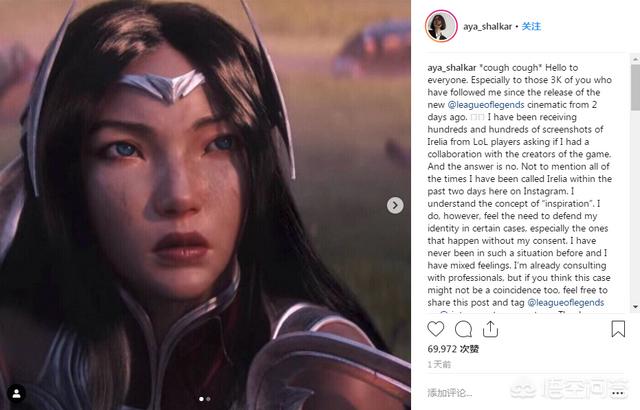Viewport: 640px width, 410px height.
Task: Show tagged people on the photo
Action: (17, 394)
